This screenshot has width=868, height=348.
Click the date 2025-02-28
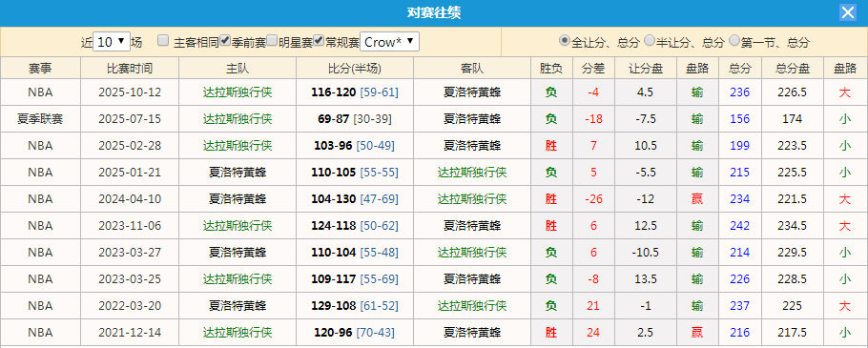[x=130, y=146]
